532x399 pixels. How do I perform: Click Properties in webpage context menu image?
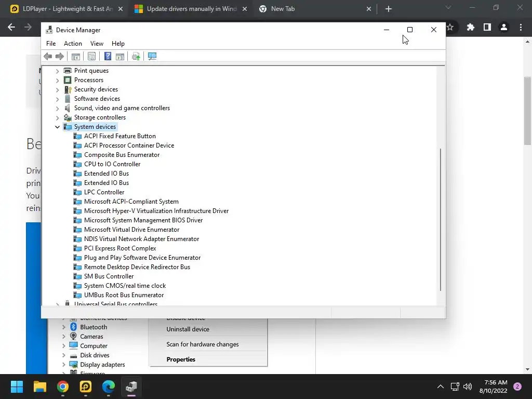point(181,360)
